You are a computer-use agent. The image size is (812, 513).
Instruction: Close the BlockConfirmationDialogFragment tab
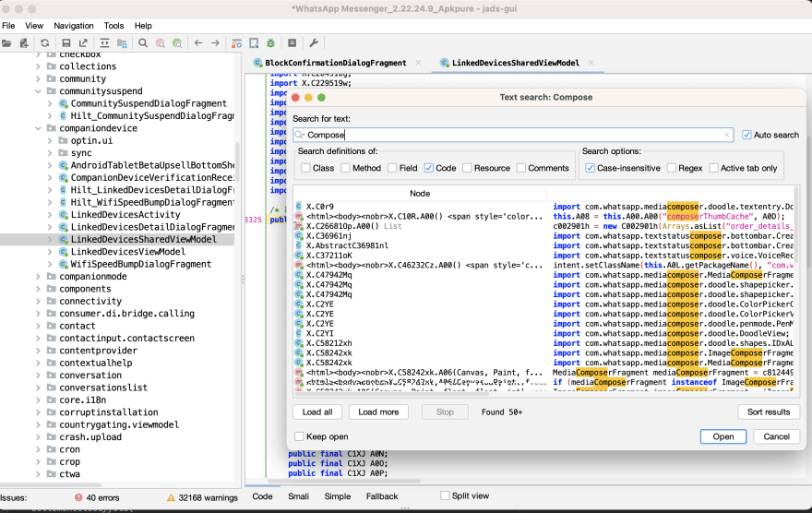pyautogui.click(x=418, y=63)
